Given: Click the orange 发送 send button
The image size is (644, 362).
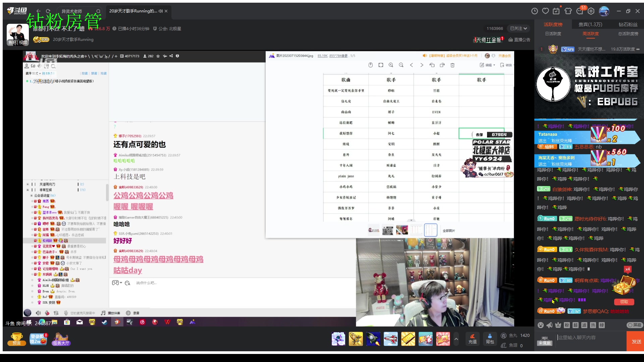Looking at the screenshot, I should (x=636, y=342).
